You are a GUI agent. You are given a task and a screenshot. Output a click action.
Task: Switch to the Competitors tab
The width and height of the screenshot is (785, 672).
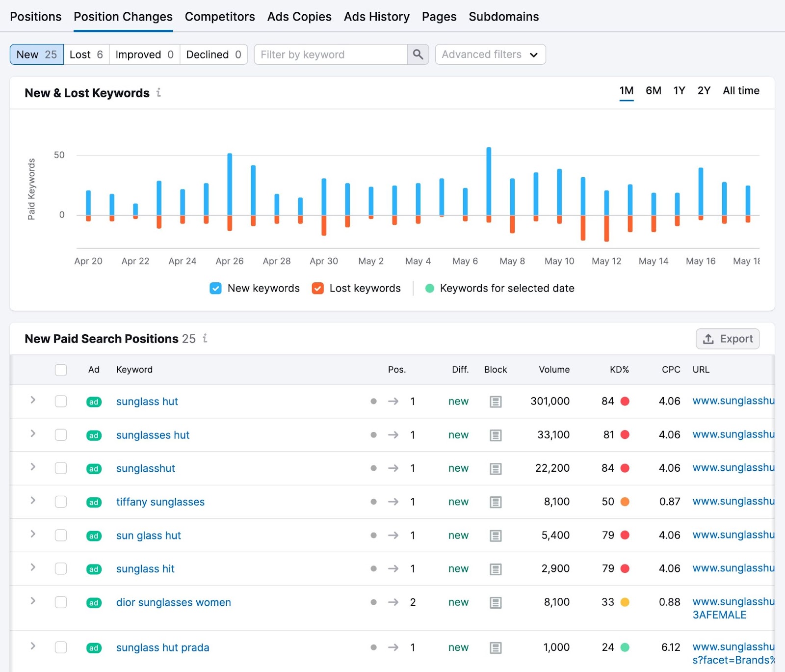point(219,16)
